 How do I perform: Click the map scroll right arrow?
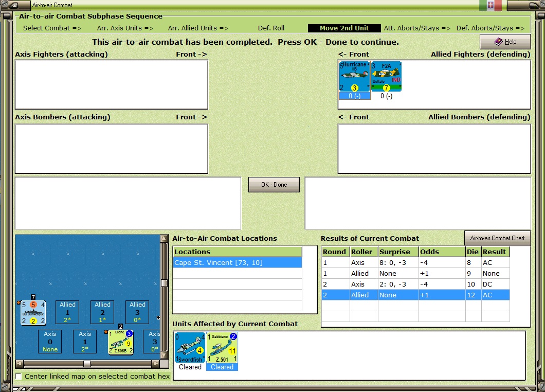pos(155,364)
